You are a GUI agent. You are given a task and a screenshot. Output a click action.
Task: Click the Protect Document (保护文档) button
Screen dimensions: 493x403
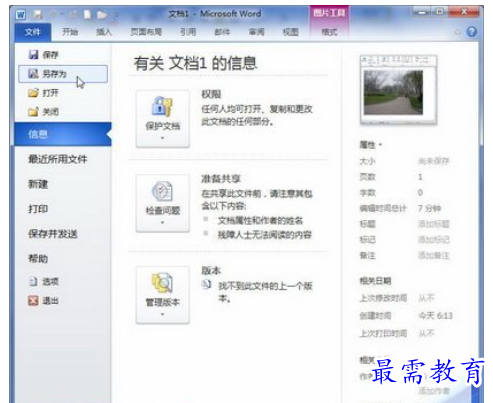(163, 119)
